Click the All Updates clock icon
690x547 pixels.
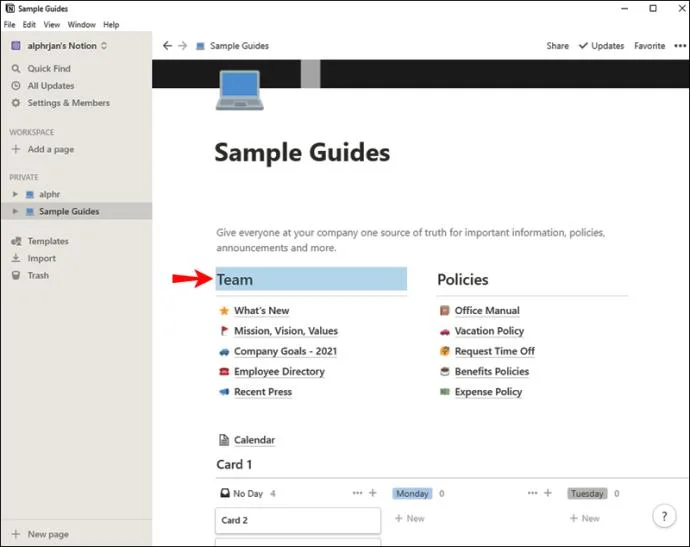(16, 86)
